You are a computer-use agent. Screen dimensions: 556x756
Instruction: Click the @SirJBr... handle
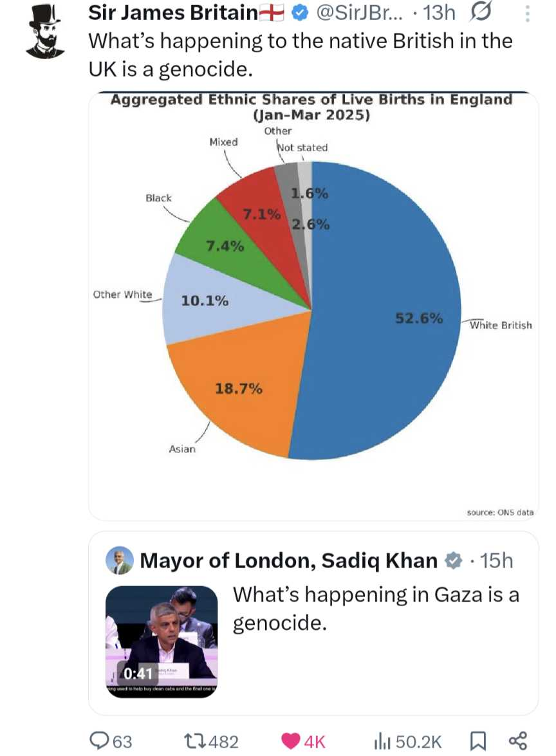point(359,13)
